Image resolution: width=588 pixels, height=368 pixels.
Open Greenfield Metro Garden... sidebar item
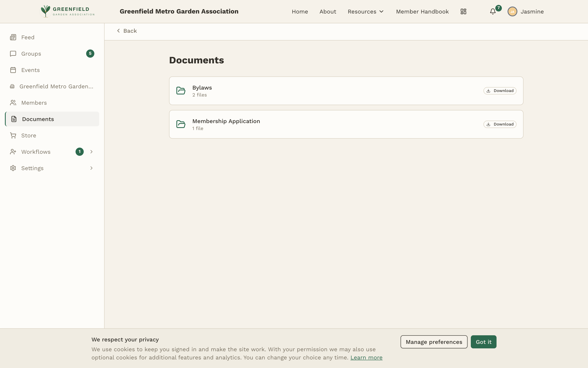[x=52, y=86]
